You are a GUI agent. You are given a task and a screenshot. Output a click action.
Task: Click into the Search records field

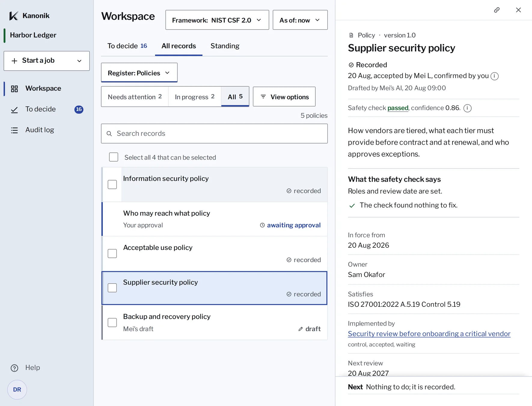click(x=214, y=134)
